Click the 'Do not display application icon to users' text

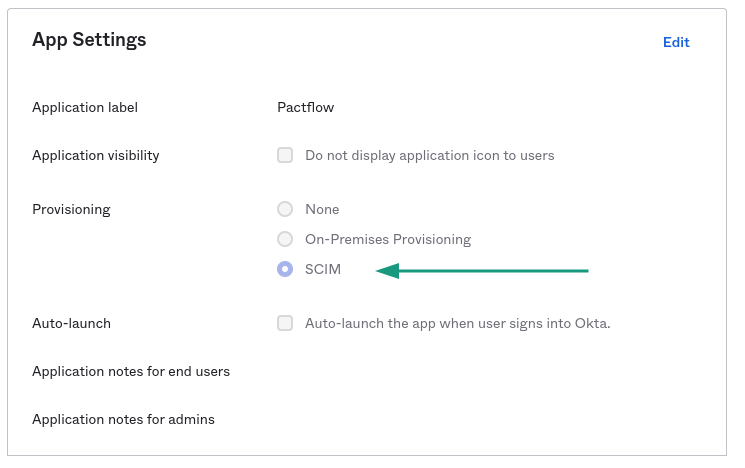click(x=429, y=155)
